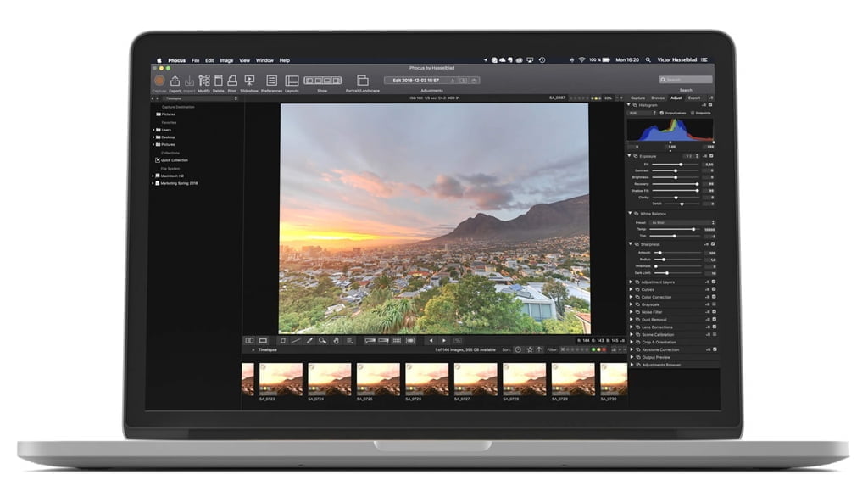
Task: Select the zoom magnifier tool
Action: pos(322,341)
